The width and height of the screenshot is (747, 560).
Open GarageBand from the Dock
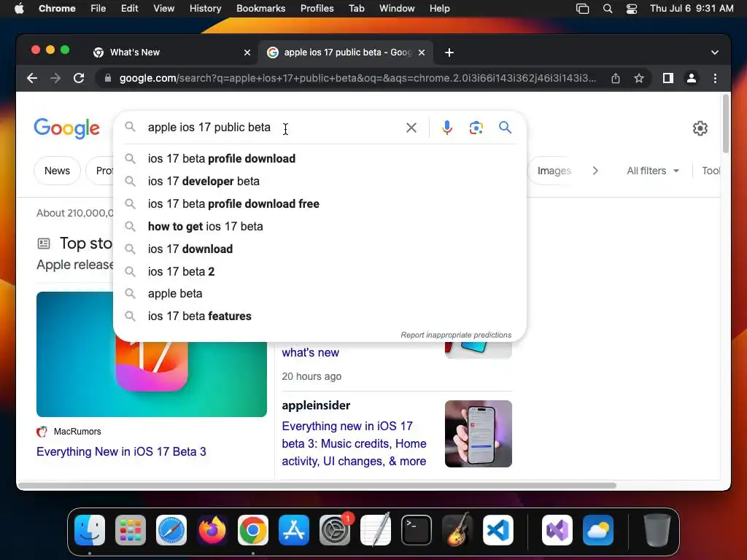coord(457,530)
